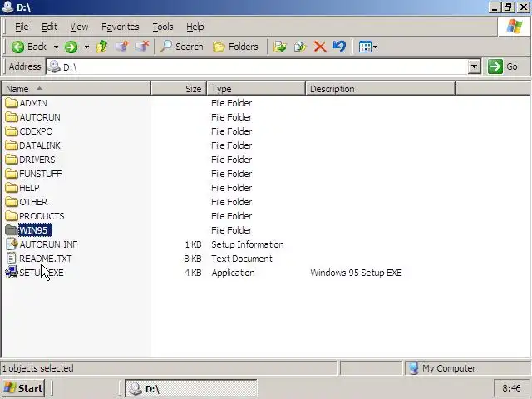Open the Help menu
Viewport: 532px width, 399px height.
195,27
